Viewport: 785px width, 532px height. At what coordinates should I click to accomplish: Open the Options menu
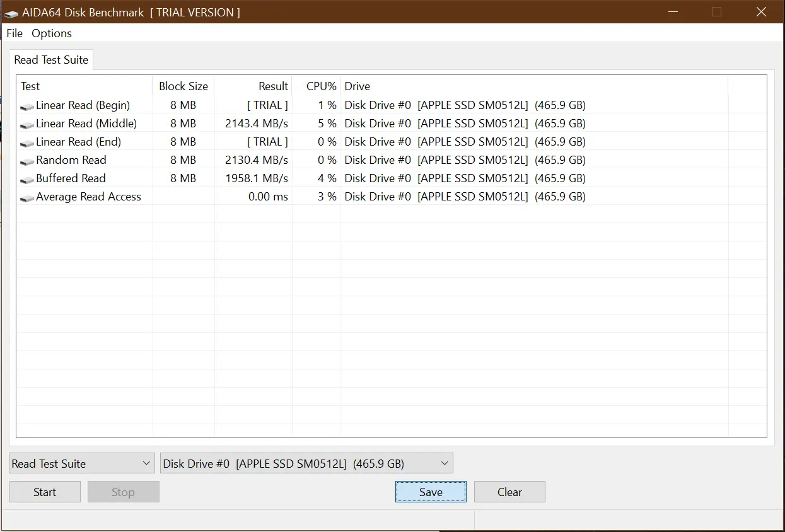(x=52, y=33)
